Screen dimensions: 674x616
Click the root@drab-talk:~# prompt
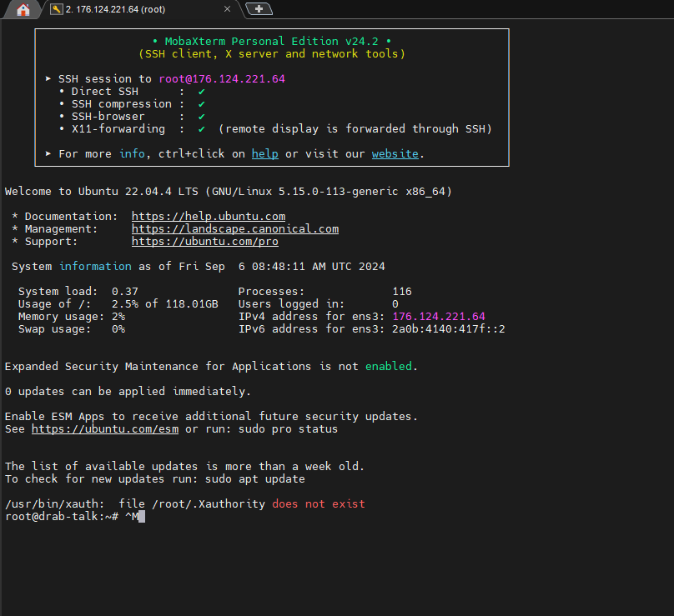click(x=62, y=516)
